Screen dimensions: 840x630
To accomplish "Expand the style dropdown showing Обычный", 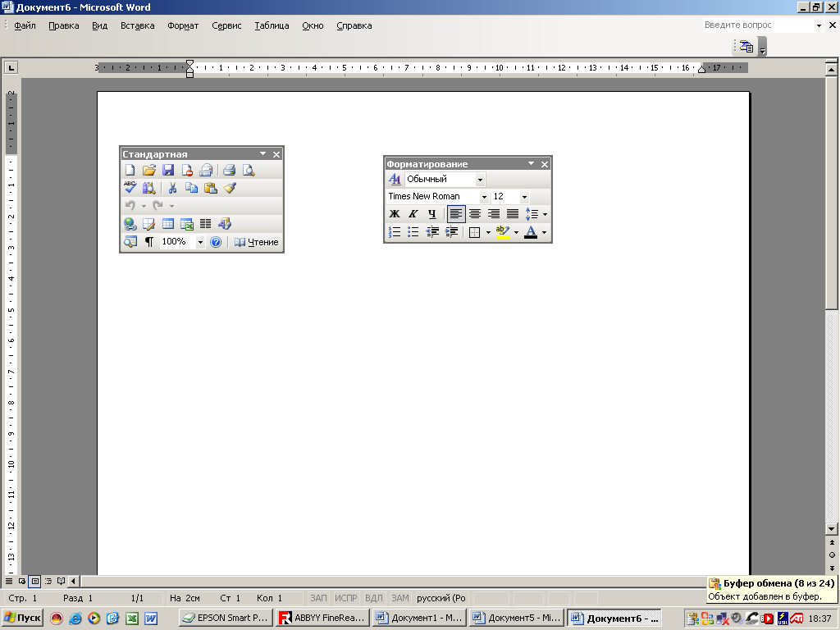I will click(x=480, y=180).
